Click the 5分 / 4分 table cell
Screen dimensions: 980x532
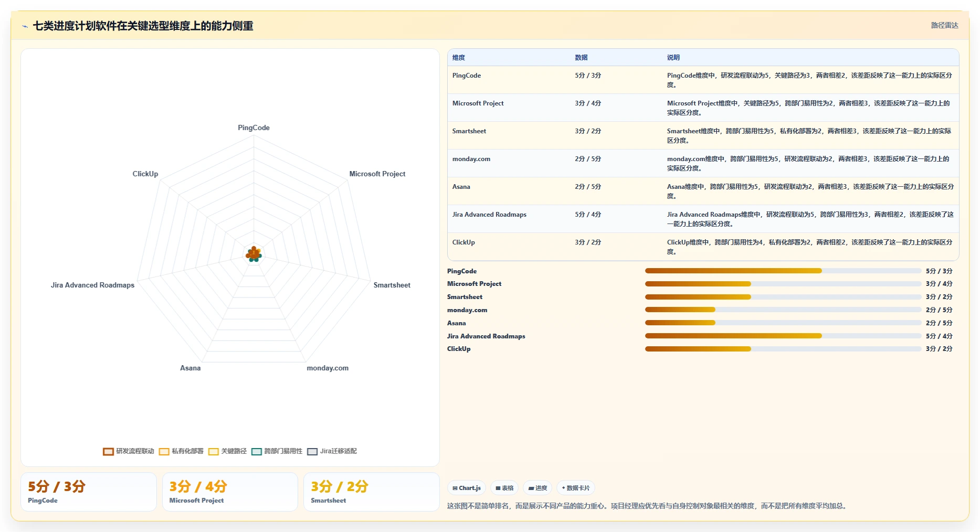[588, 215]
